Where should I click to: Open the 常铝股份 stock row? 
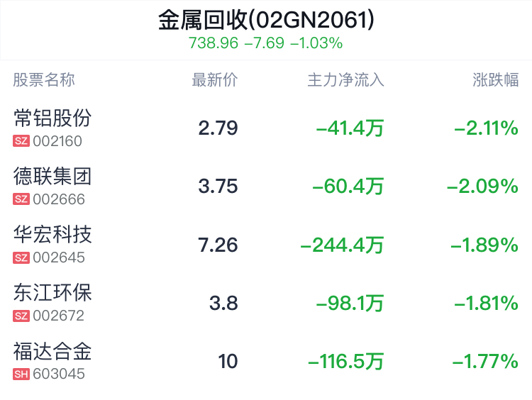[x=266, y=128]
